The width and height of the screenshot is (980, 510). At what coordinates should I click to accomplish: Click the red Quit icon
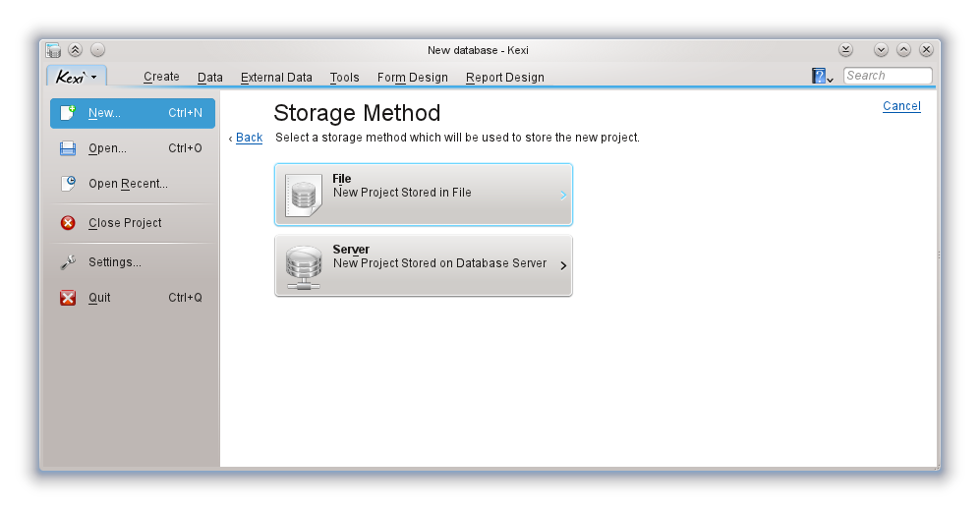68,298
